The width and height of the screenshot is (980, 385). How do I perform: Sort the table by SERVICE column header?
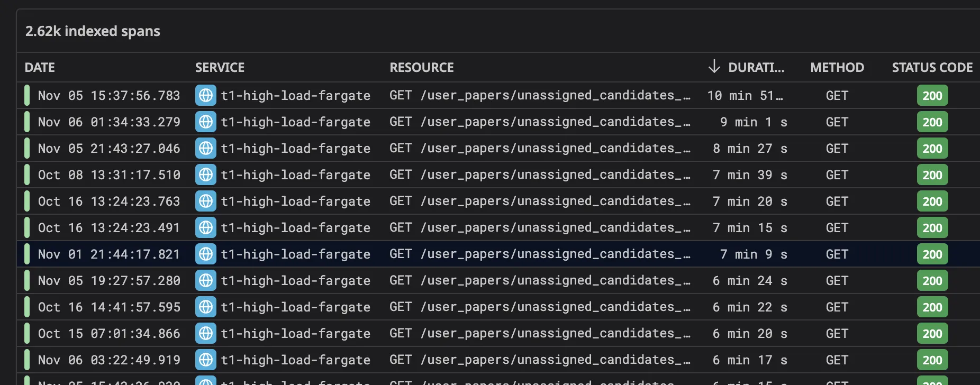[x=220, y=68]
